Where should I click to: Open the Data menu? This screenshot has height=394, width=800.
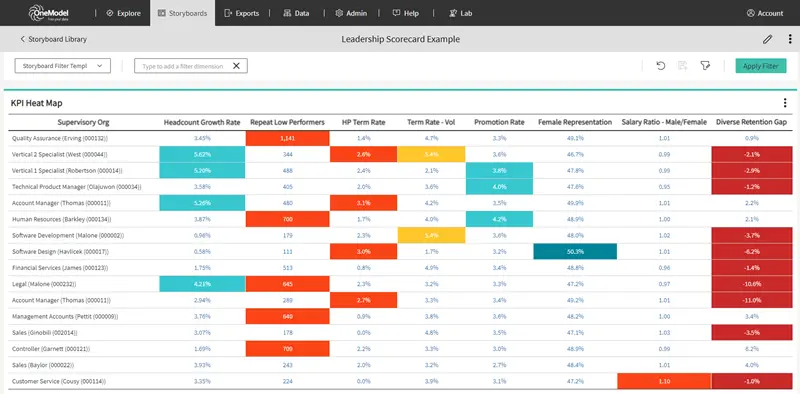pos(296,13)
